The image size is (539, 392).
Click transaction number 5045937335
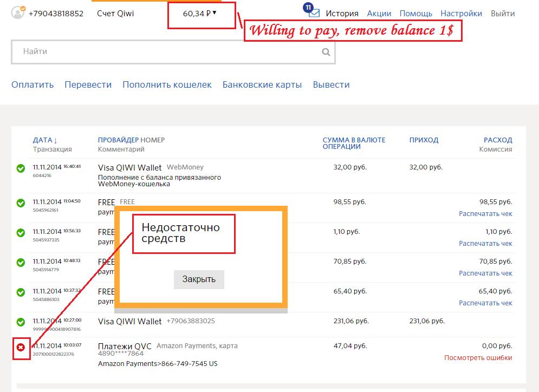[x=46, y=240]
